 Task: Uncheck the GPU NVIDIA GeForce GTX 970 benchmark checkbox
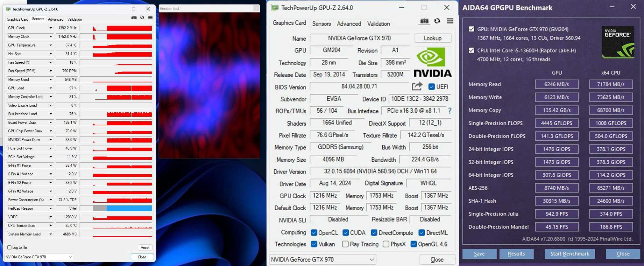tap(471, 29)
